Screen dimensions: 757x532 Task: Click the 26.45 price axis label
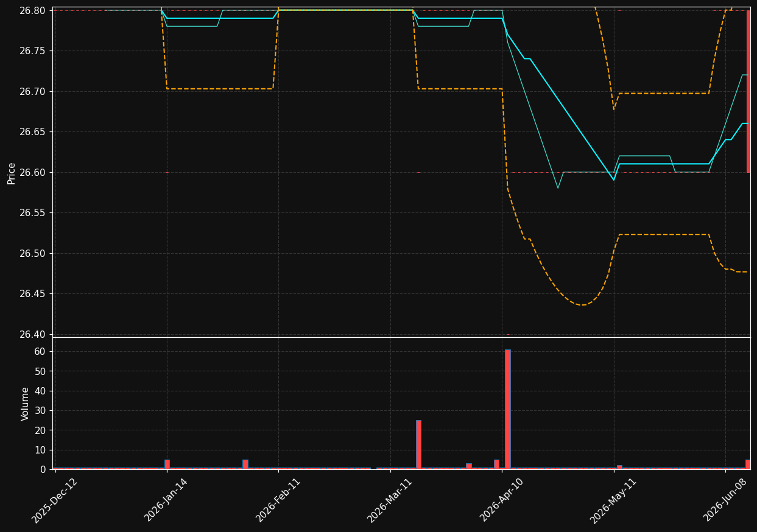(32, 294)
